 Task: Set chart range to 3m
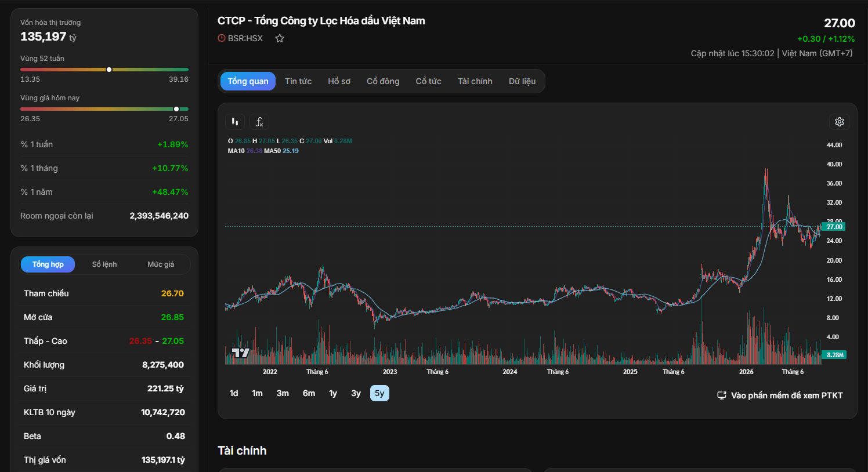click(x=283, y=393)
